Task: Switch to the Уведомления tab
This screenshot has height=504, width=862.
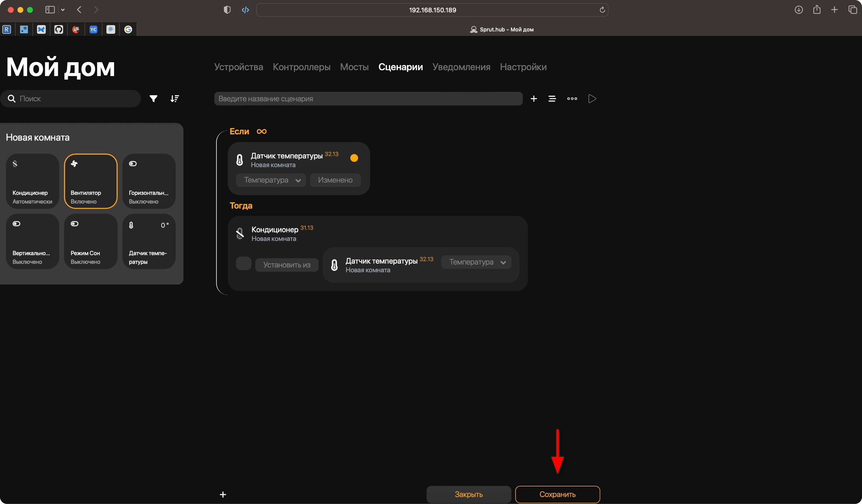Action: 461,67
